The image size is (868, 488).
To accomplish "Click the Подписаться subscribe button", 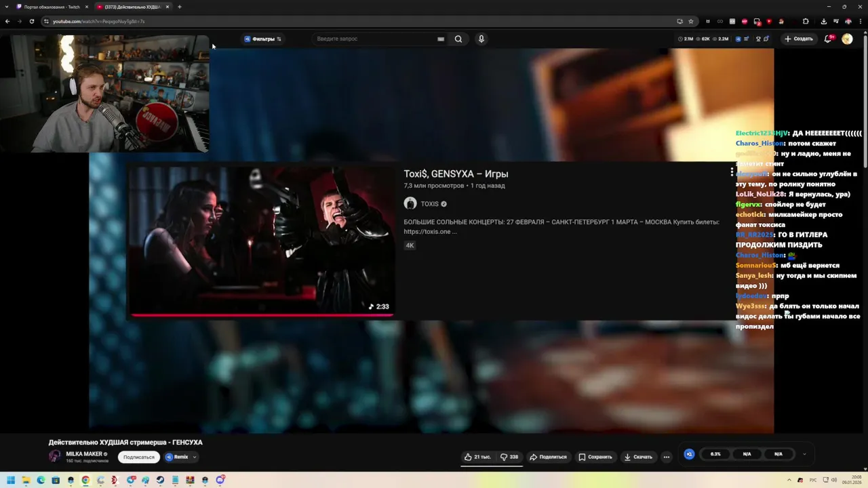I will (139, 457).
